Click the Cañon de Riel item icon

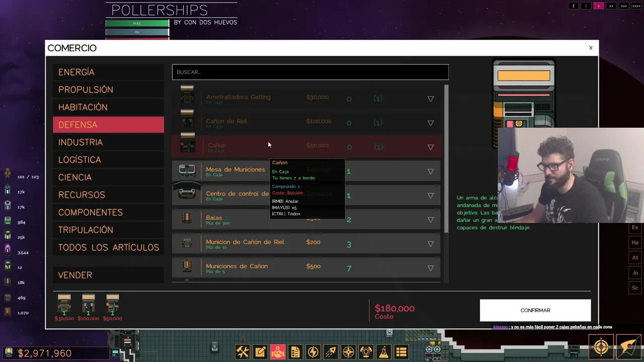(x=187, y=120)
